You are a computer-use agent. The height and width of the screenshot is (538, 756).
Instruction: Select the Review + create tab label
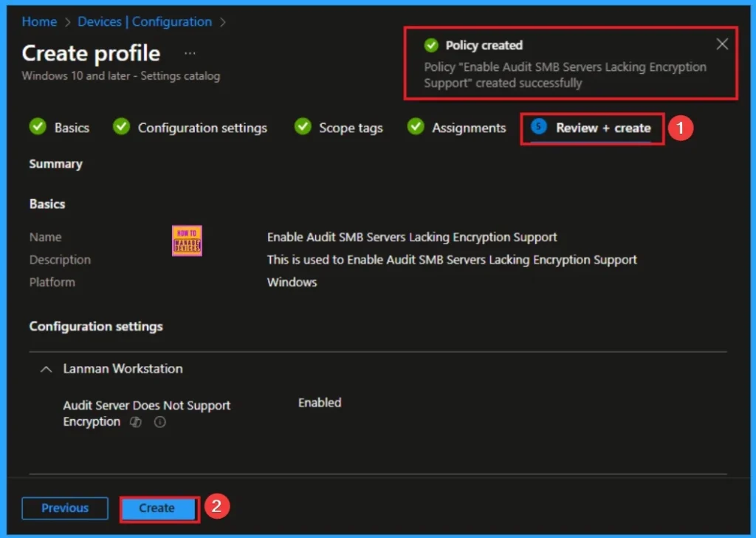(x=603, y=128)
